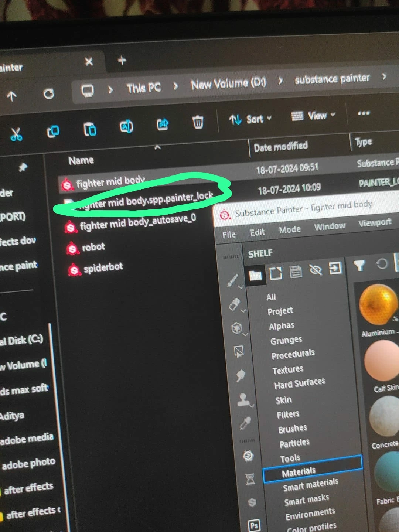Select the Polygon Fill tool
This screenshot has height=532, width=399.
point(239,351)
